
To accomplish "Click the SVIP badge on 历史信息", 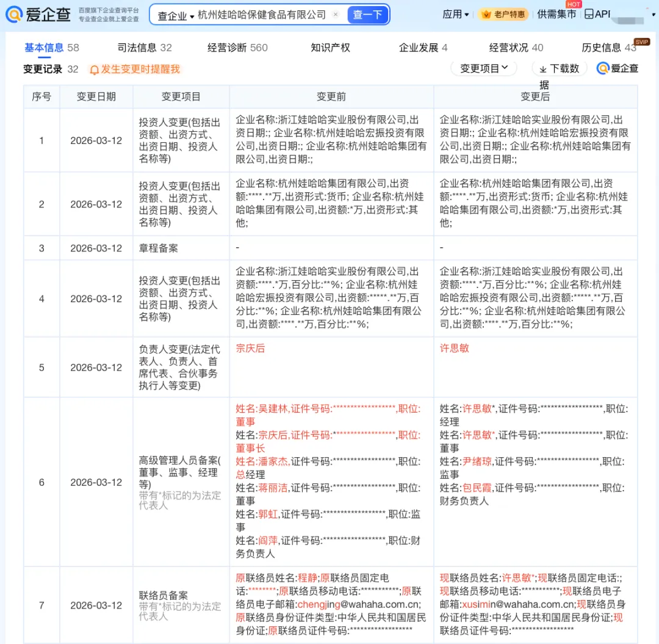I will [642, 42].
